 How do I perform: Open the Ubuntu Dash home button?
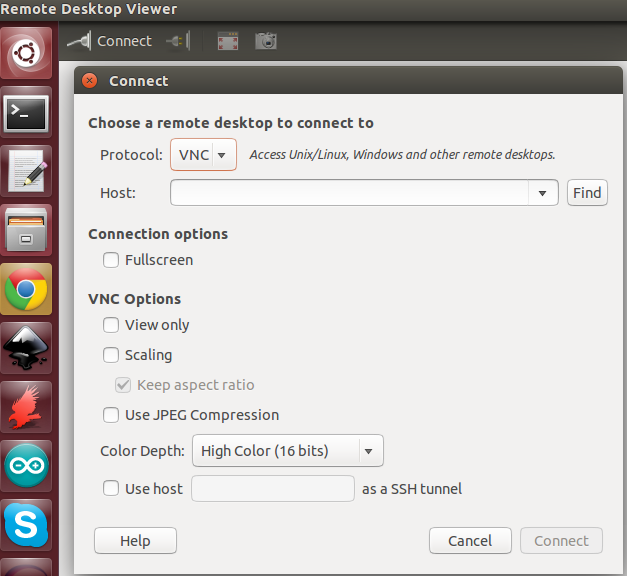26,53
